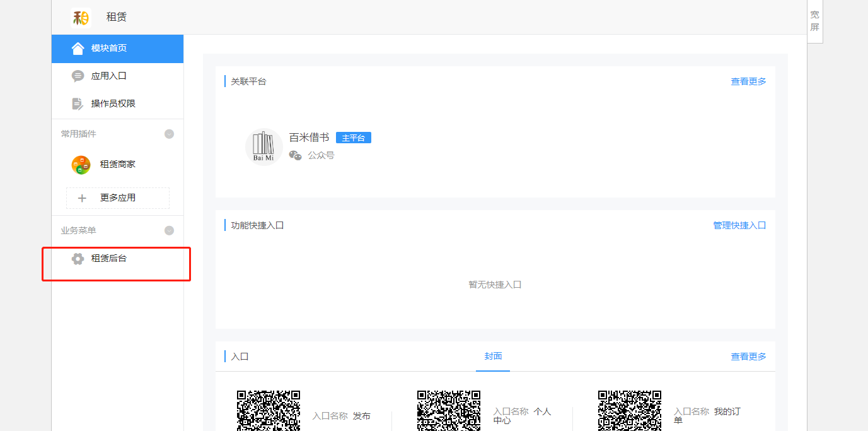The image size is (868, 431).
Task: Click the 主平台 badge
Action: click(354, 138)
